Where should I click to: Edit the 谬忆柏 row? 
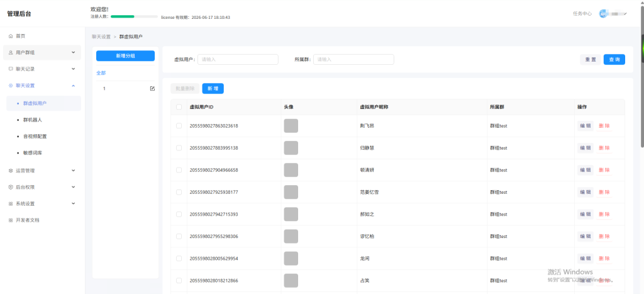586,237
